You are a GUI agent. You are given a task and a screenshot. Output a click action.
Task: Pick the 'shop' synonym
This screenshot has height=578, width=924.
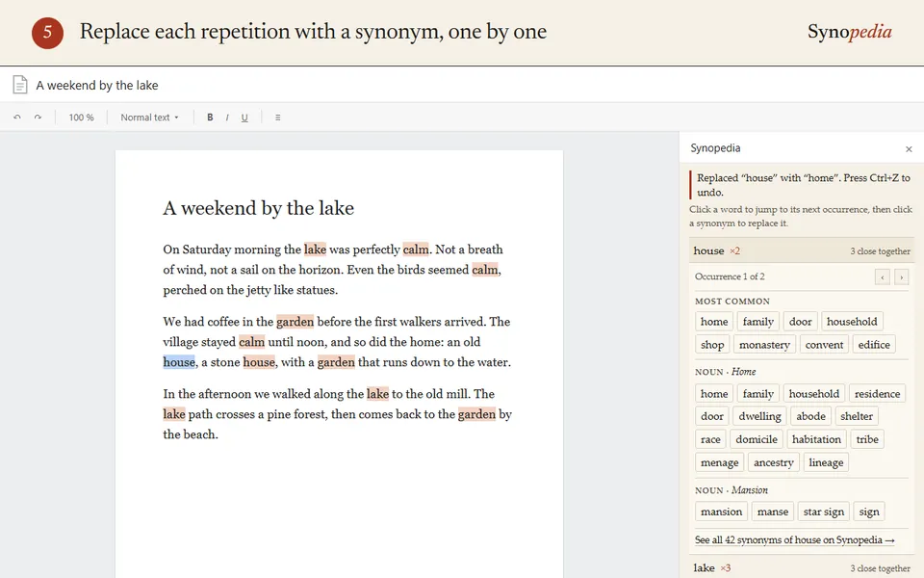click(712, 345)
